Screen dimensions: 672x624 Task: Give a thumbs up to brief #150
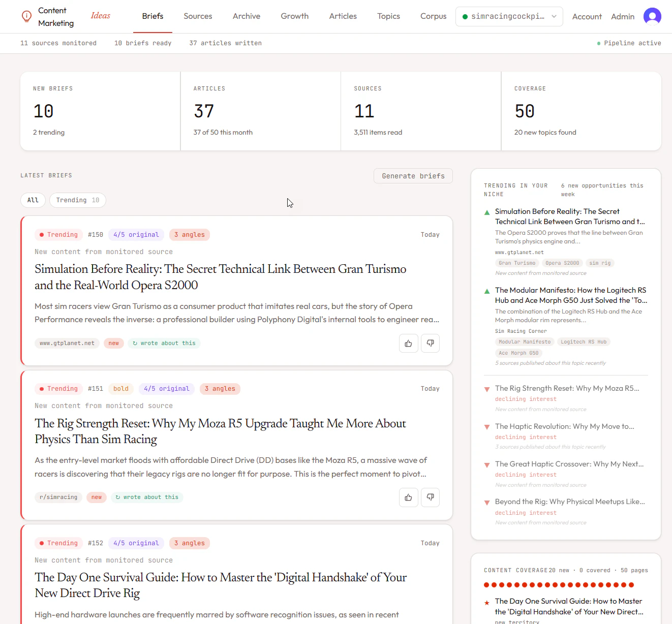coord(408,343)
